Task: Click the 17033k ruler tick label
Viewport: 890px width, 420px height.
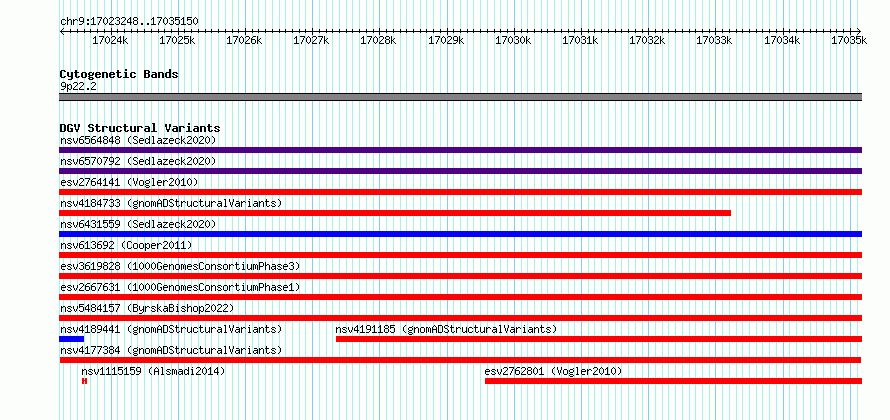Action: click(715, 40)
